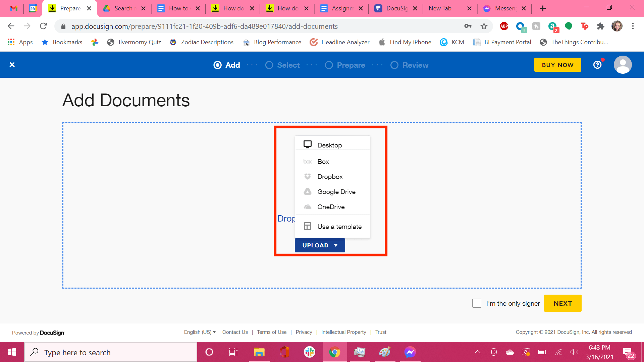Bookmark page with the star icon
644x362 pixels.
tap(484, 26)
